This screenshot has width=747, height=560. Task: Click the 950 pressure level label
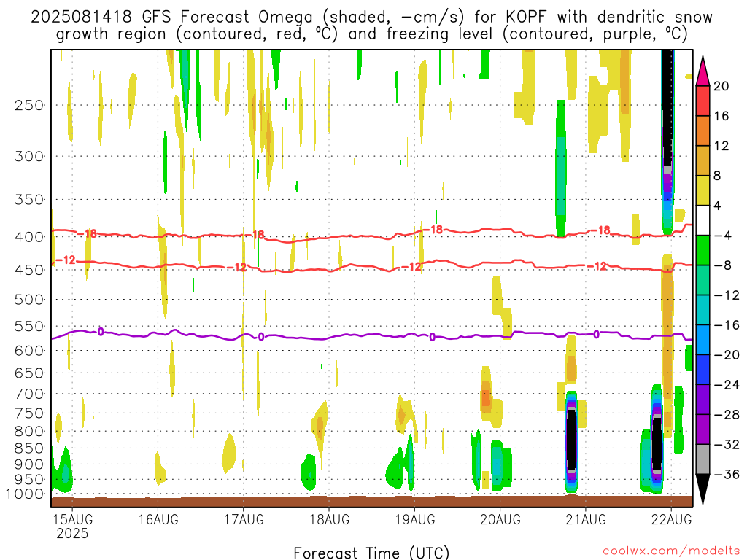[29, 480]
